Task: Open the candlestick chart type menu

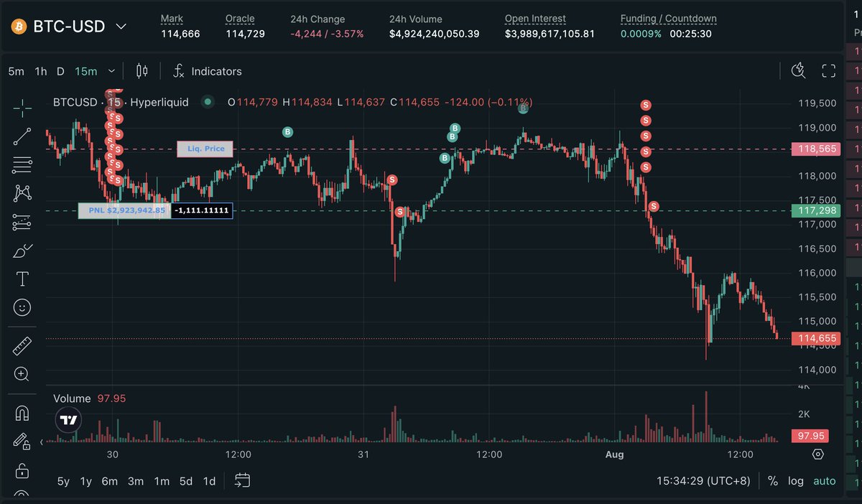Action: (x=142, y=71)
